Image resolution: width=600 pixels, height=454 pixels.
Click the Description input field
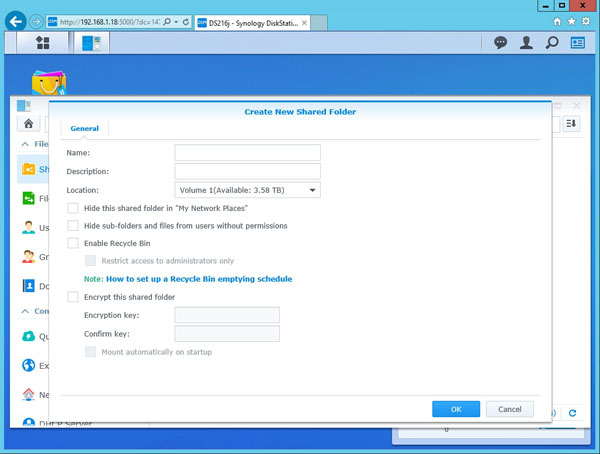(x=247, y=171)
